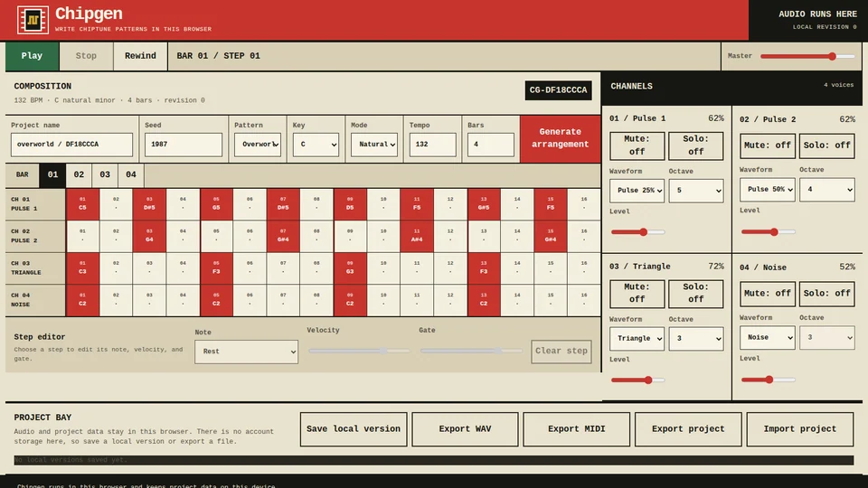Click the Bars field showing 4
This screenshot has width=868, height=488.
(x=490, y=145)
